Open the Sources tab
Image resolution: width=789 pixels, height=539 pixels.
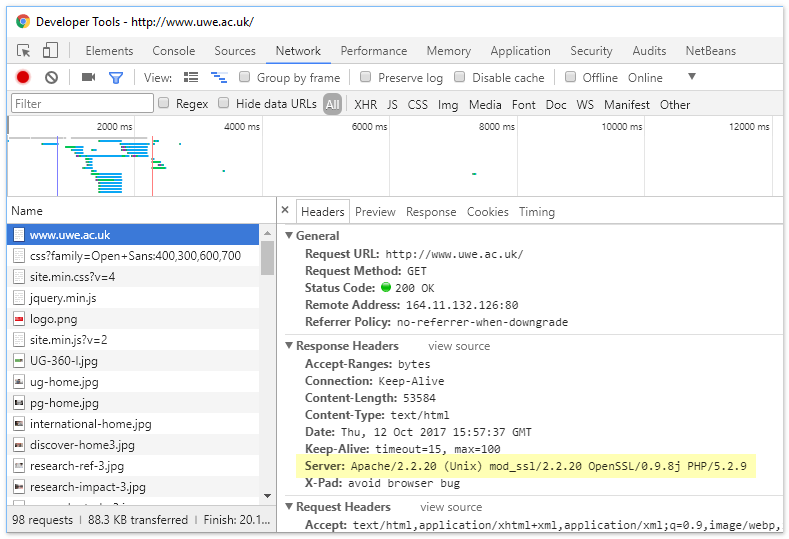pos(235,51)
